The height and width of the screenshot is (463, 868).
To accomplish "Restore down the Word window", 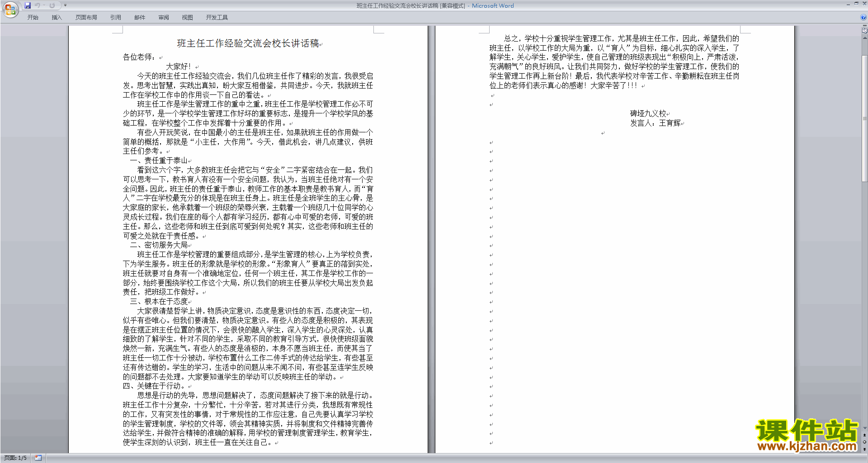I will point(856,4).
